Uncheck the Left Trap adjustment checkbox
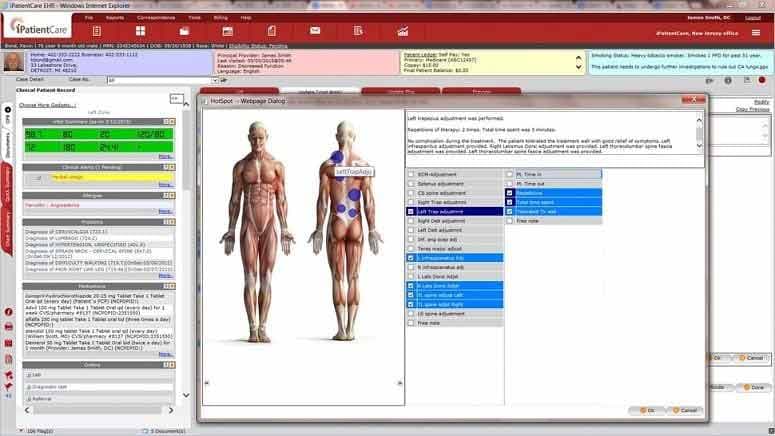775x436 pixels. [x=410, y=212]
